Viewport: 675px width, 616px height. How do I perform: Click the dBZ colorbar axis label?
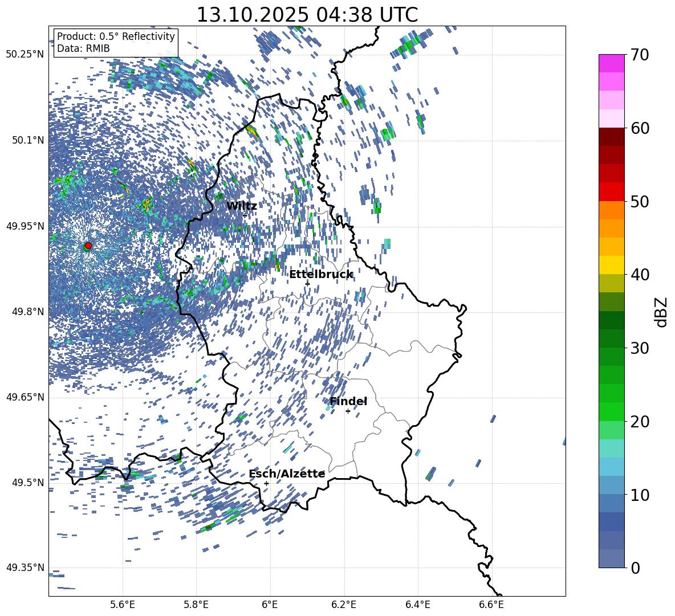662,312
